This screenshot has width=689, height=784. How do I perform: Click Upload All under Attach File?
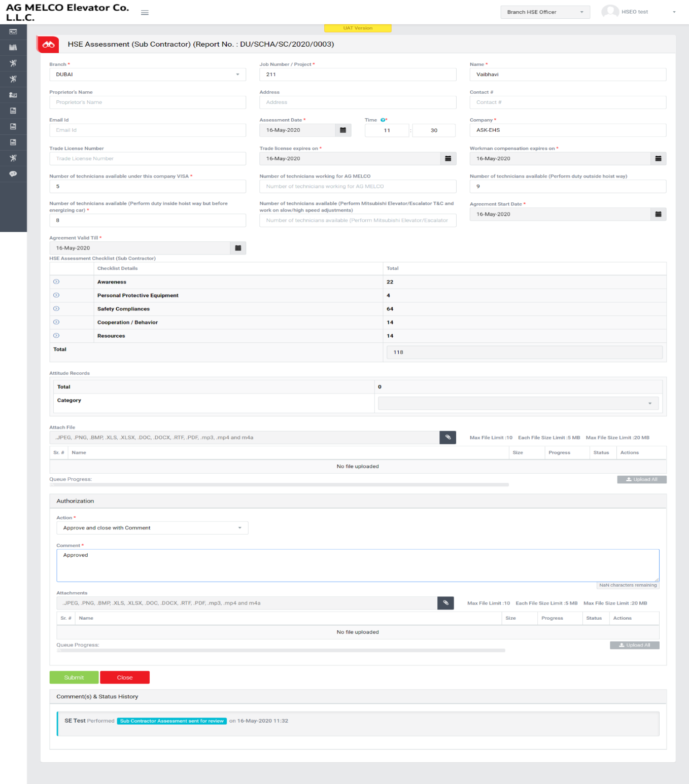pos(642,479)
